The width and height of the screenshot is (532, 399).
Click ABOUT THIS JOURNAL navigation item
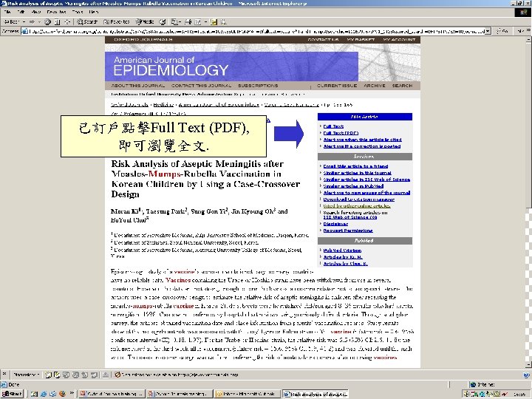click(x=137, y=86)
